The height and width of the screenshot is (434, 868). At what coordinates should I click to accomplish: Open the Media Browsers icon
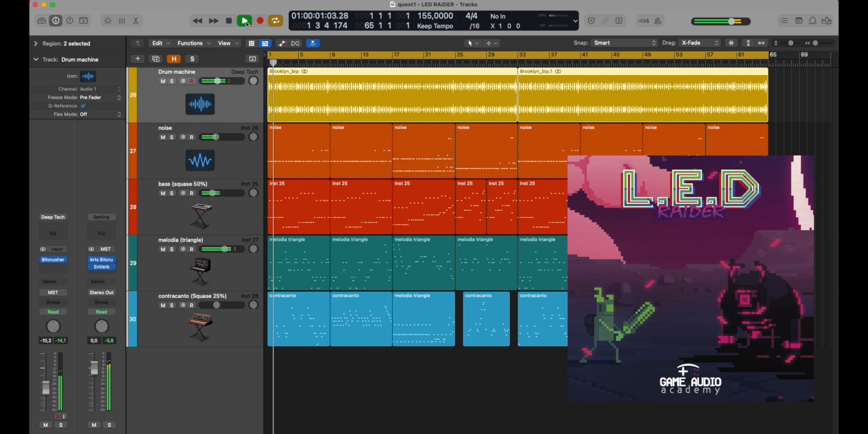[826, 21]
